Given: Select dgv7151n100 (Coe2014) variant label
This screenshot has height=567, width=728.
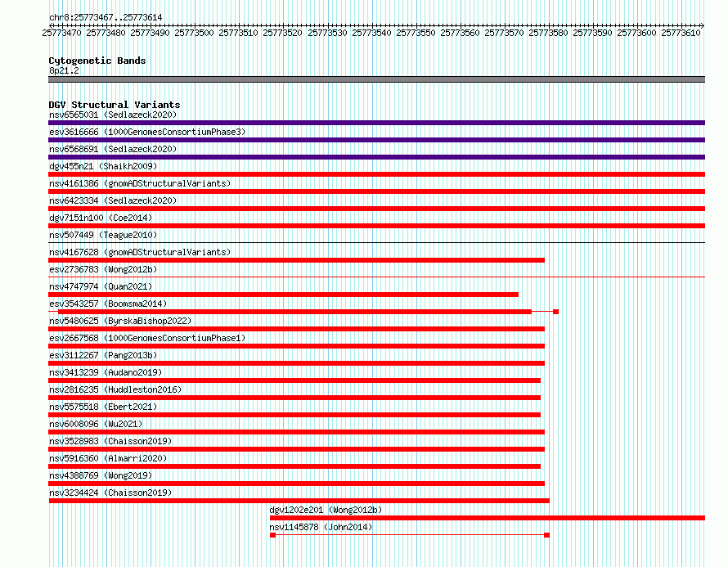Looking at the screenshot, I should point(101,218).
